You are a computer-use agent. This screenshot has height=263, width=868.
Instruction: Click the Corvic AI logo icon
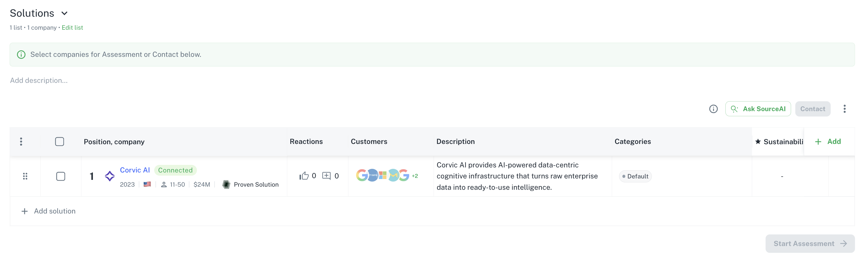click(x=109, y=176)
